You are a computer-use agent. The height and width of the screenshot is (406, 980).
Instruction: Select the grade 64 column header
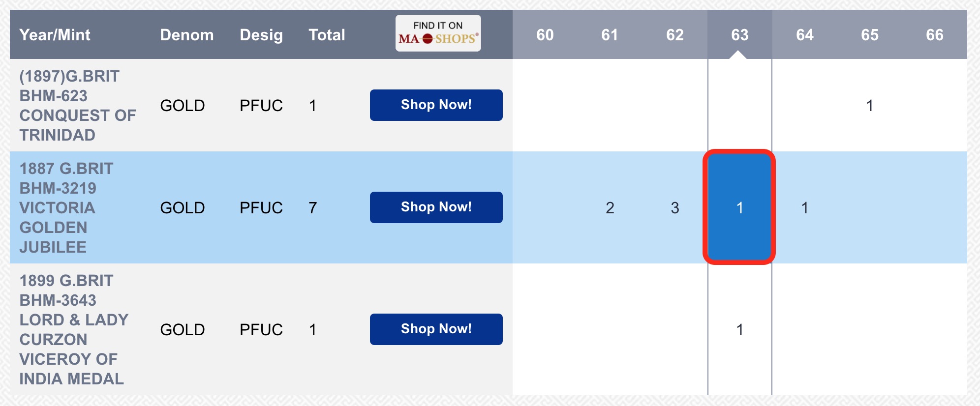coord(804,35)
